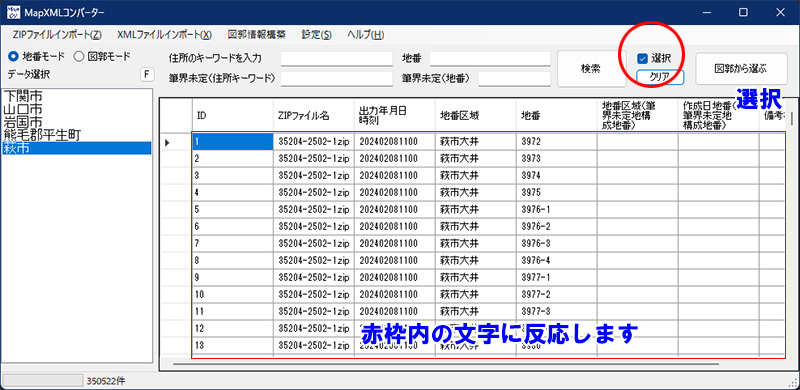The image size is (800, 390).
Task: Click the 350522件 status bar count
Action: [x=106, y=380]
